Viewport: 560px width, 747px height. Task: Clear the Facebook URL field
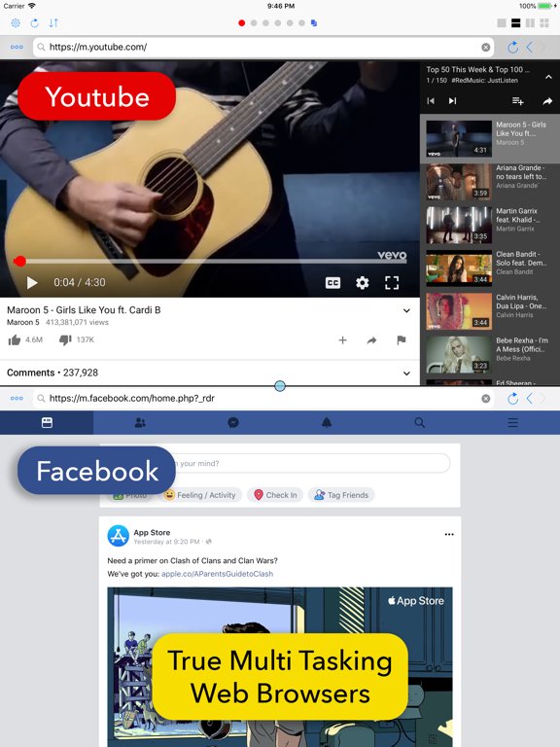(x=486, y=398)
